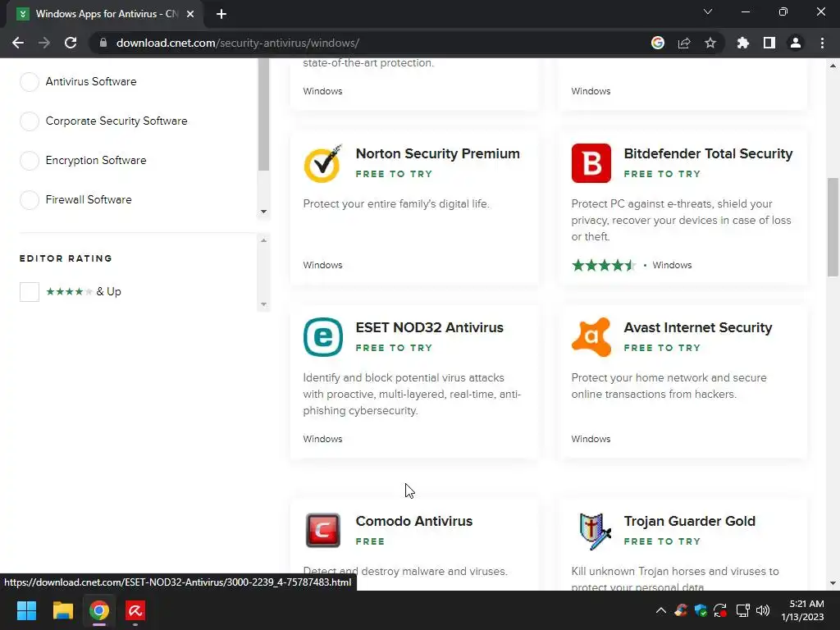Image resolution: width=840 pixels, height=630 pixels.
Task: Click the address bar URL
Action: pos(238,43)
